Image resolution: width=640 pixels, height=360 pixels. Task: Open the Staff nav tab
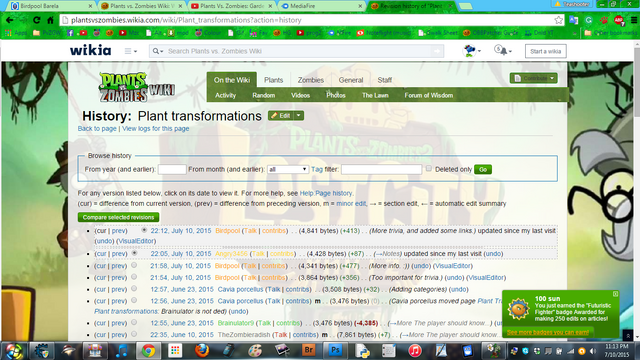pos(384,80)
